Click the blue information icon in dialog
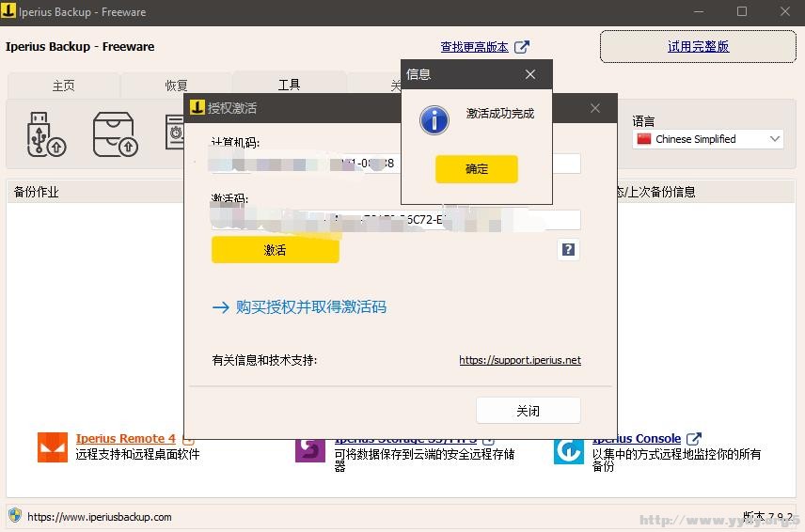Viewport: 805px width, 532px height. tap(434, 119)
